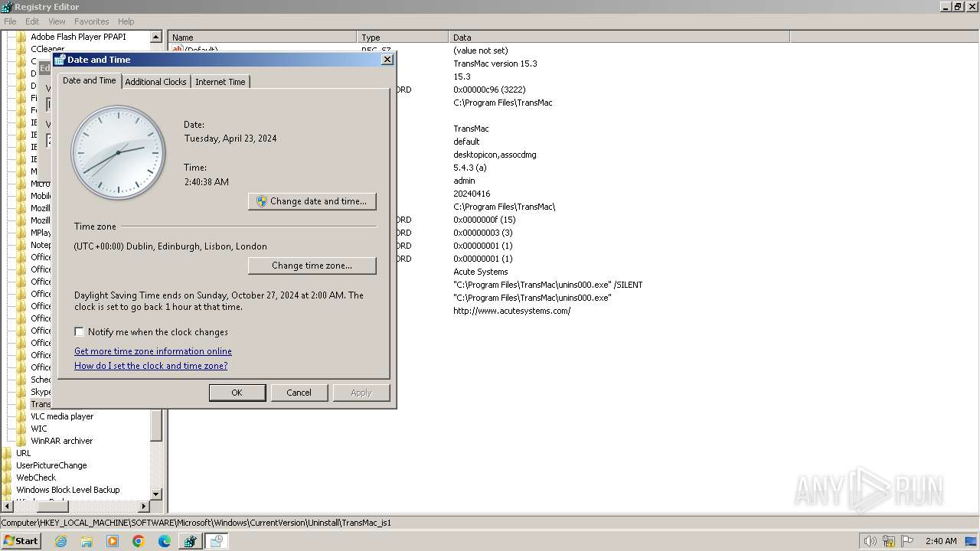Confirm the dialog with OK

[237, 393]
